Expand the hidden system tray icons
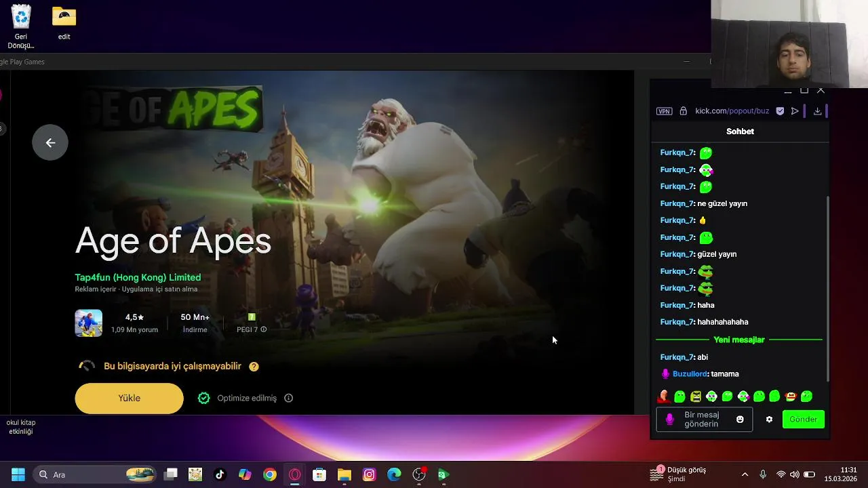 point(745,474)
